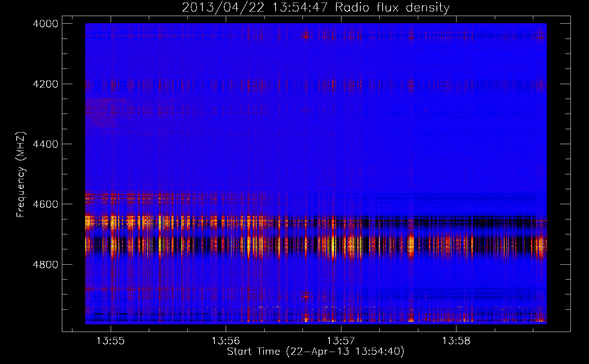Click the "Start Time" x-axis label text
589x364 pixels.
253,352
